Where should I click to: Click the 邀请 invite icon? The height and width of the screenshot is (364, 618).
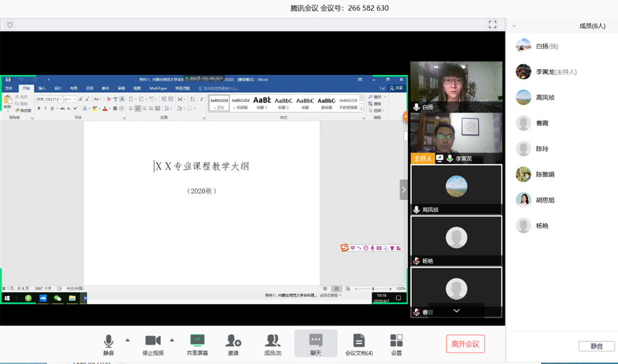coord(233,344)
